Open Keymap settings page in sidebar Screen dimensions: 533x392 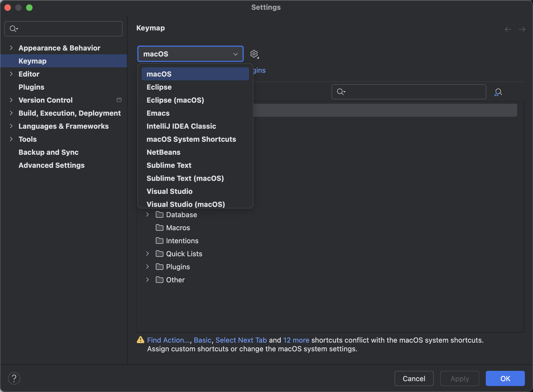[64, 61]
